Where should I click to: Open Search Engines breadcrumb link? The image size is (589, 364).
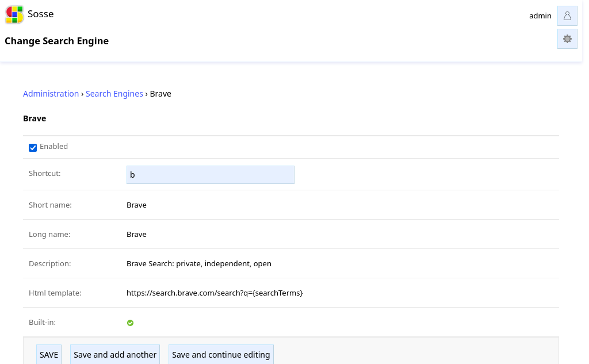click(x=114, y=94)
